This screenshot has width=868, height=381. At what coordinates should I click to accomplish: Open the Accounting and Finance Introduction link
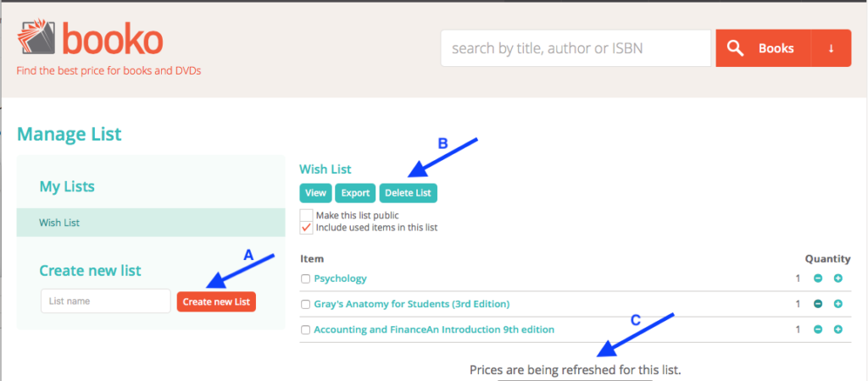(x=434, y=329)
